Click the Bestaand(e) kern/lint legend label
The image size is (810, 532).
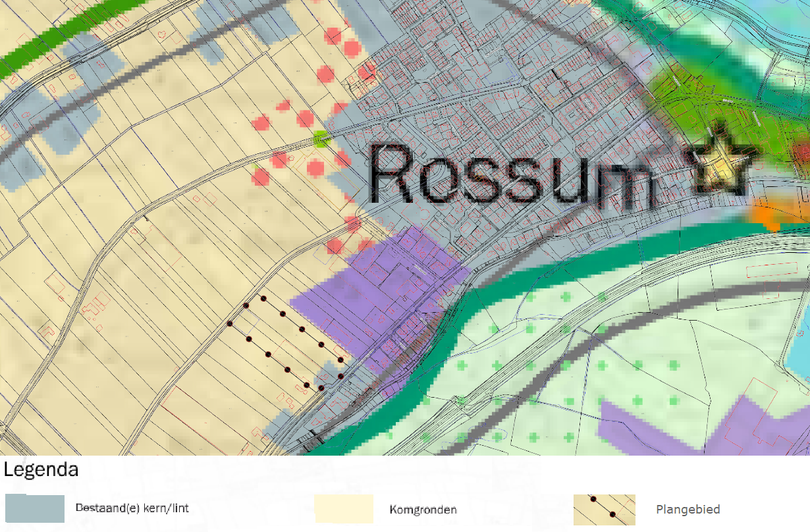pos(132,509)
